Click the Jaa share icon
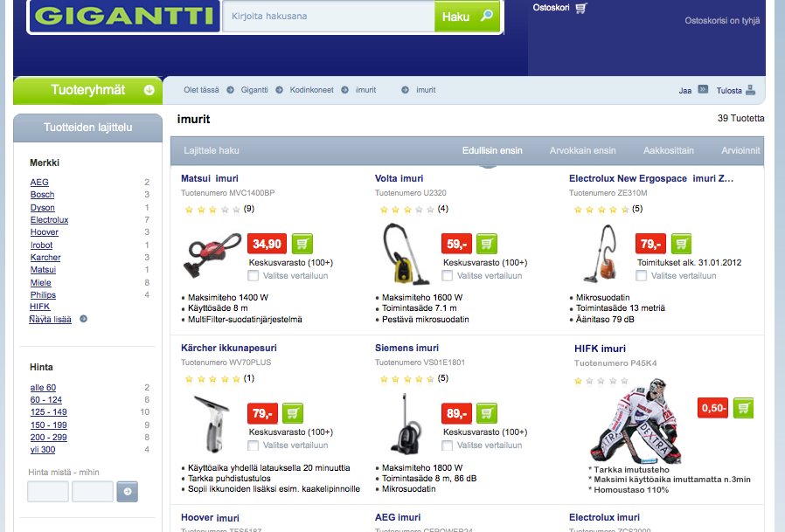 click(x=703, y=90)
